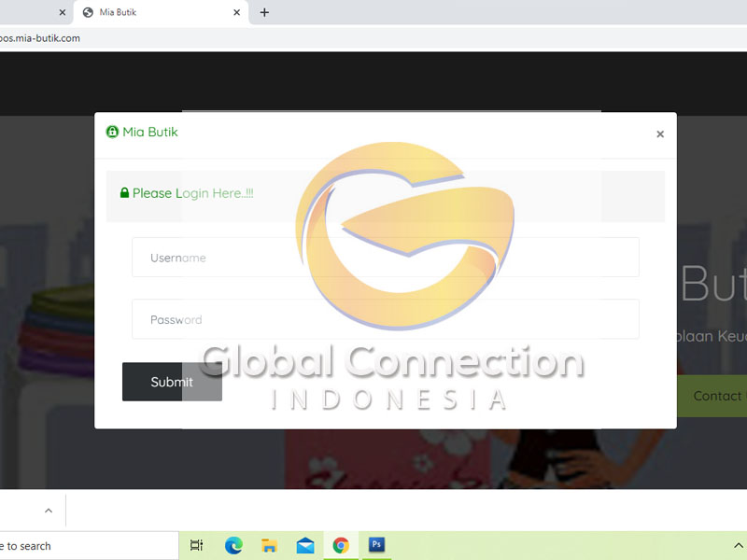Open Task View from the taskbar

(196, 546)
